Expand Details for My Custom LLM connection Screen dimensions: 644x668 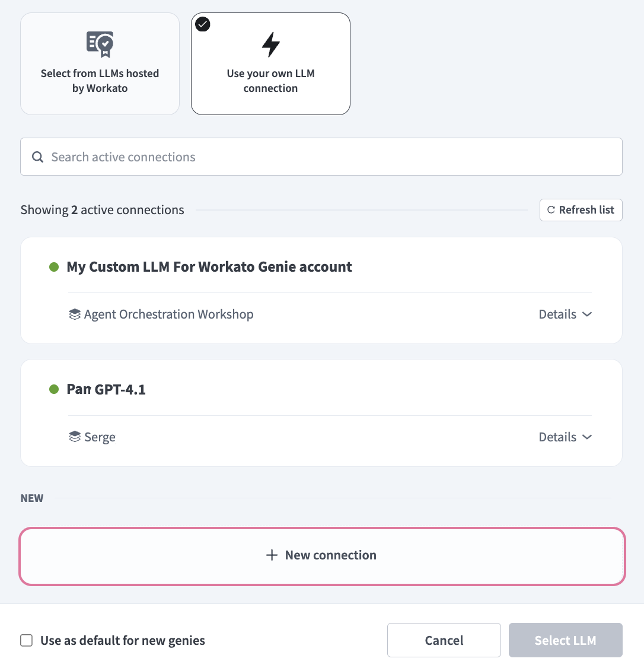click(565, 314)
